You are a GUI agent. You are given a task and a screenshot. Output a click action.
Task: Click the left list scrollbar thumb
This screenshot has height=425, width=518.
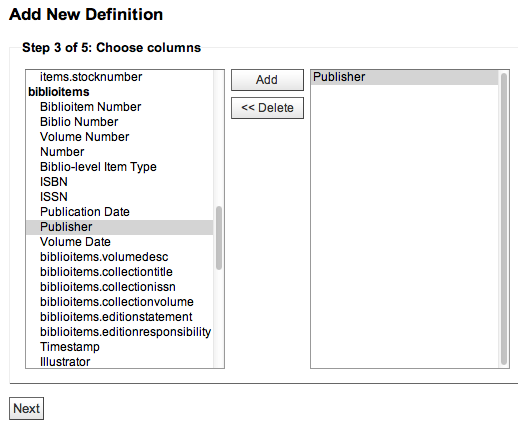click(219, 238)
